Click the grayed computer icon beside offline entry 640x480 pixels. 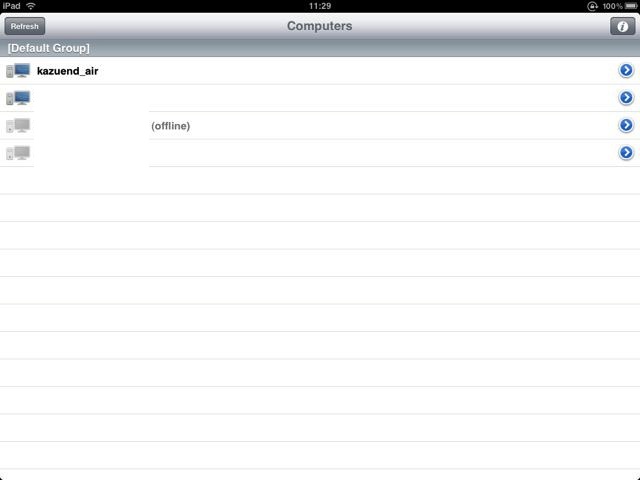pyautogui.click(x=18, y=125)
